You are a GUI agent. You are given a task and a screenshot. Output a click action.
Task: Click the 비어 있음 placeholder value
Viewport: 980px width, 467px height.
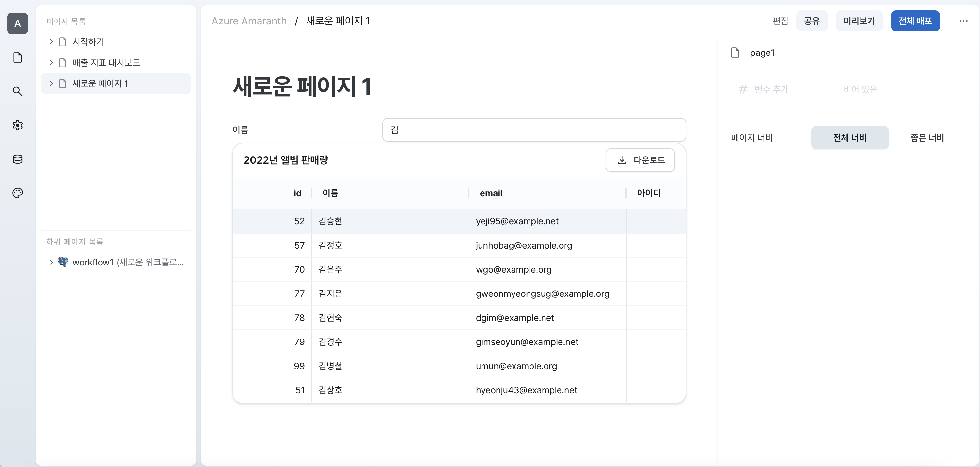click(860, 89)
